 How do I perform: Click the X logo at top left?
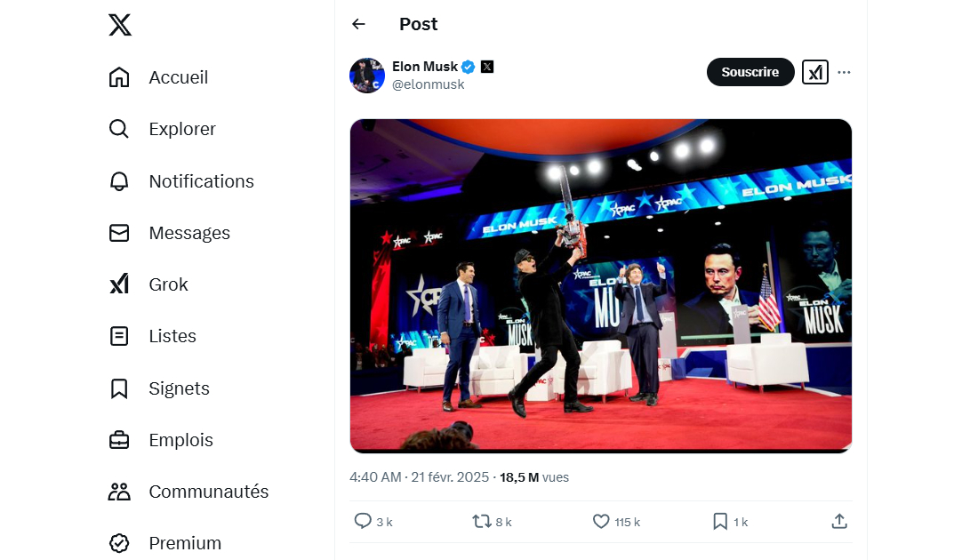(x=120, y=25)
